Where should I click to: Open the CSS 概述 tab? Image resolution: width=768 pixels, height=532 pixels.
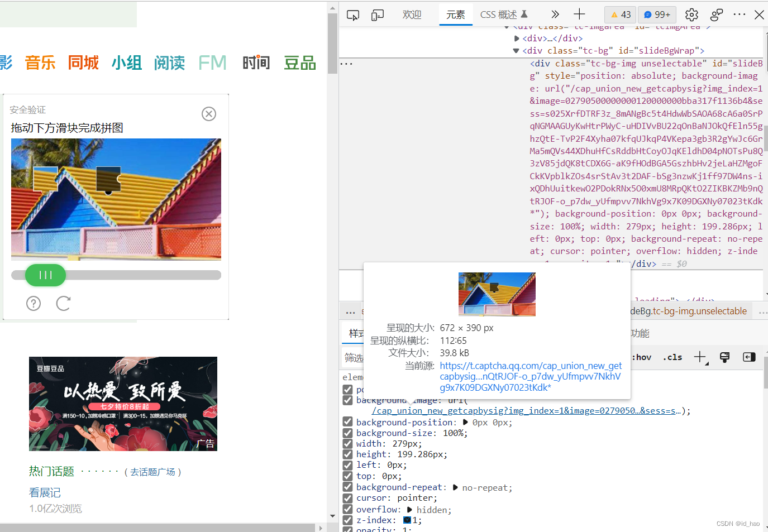(499, 15)
